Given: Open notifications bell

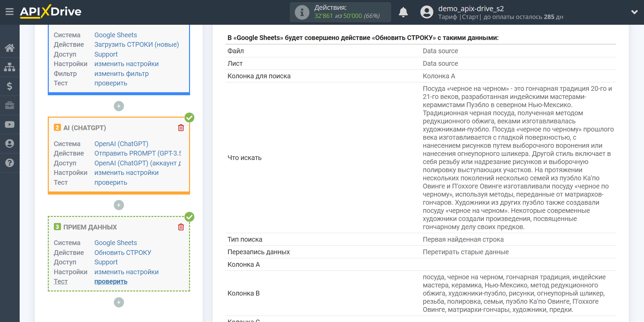Looking at the screenshot, I should click(x=403, y=12).
